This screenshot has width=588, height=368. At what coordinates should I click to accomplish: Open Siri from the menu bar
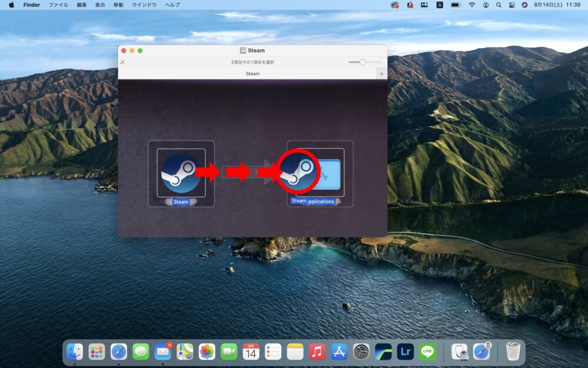(524, 5)
